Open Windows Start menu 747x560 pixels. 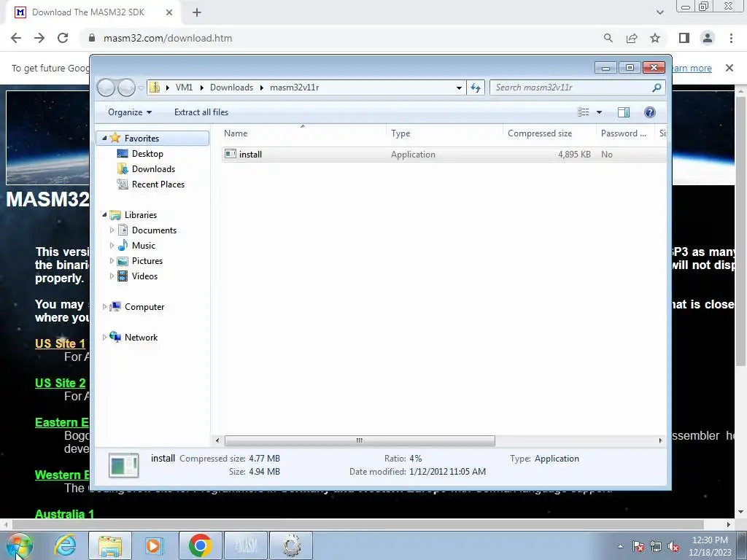point(18,545)
